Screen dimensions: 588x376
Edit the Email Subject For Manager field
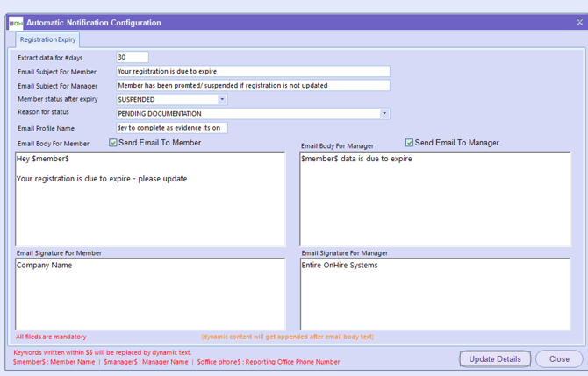pyautogui.click(x=253, y=86)
